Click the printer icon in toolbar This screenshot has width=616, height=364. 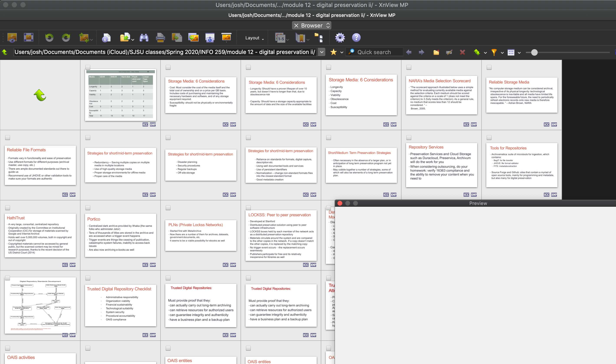click(x=160, y=37)
